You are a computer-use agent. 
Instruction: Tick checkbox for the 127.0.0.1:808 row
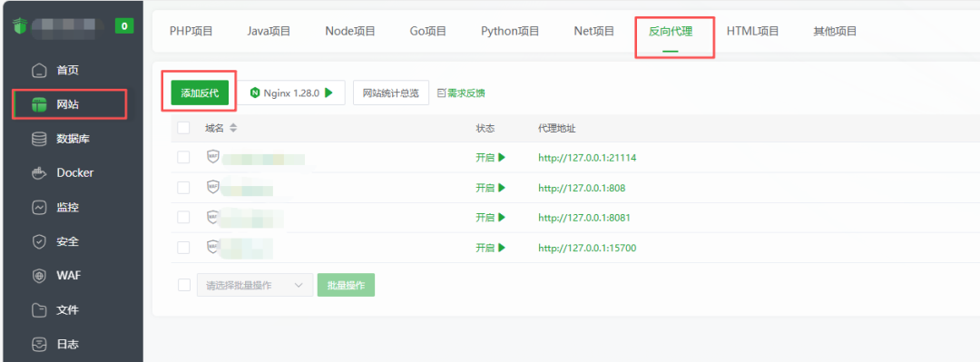coord(183,188)
